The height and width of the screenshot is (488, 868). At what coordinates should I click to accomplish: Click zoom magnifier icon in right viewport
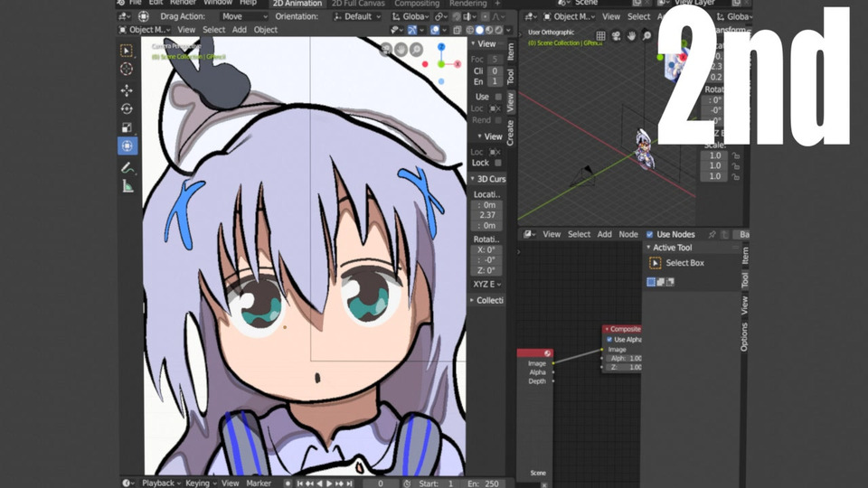coord(646,36)
